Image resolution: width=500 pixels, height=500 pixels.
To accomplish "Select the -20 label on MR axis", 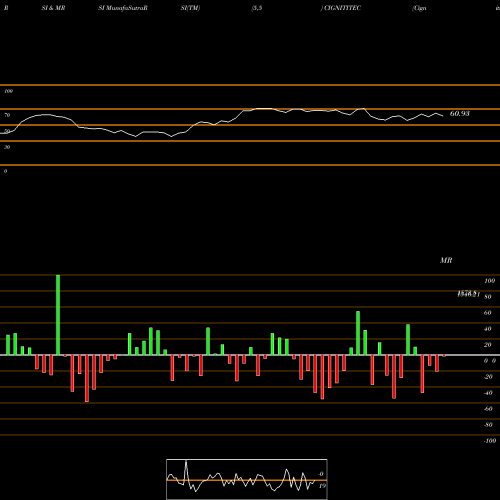I will click(x=488, y=377).
